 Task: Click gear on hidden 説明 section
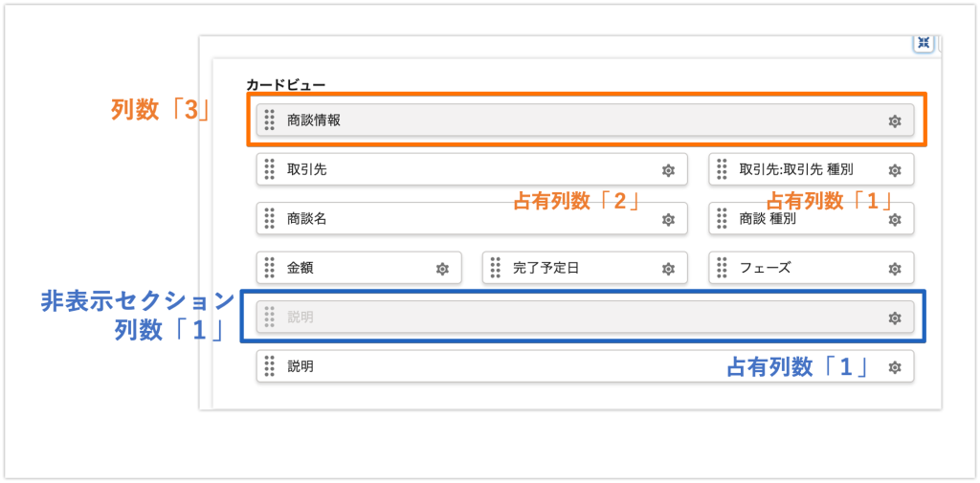coord(895,318)
